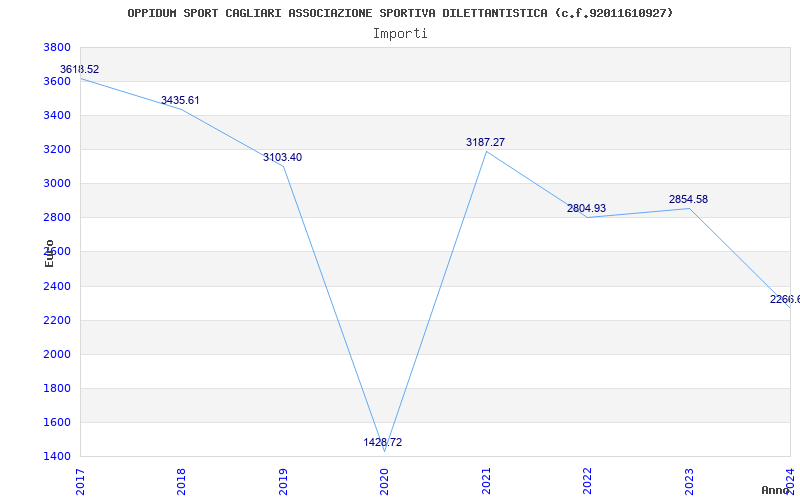Click the Euro y-axis title
The width and height of the screenshot is (800, 500).
[49, 254]
